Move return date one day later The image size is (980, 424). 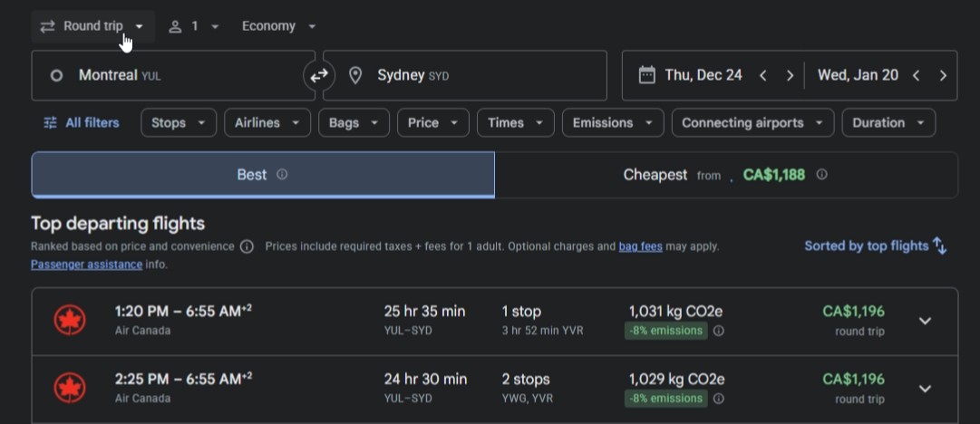[x=943, y=75]
